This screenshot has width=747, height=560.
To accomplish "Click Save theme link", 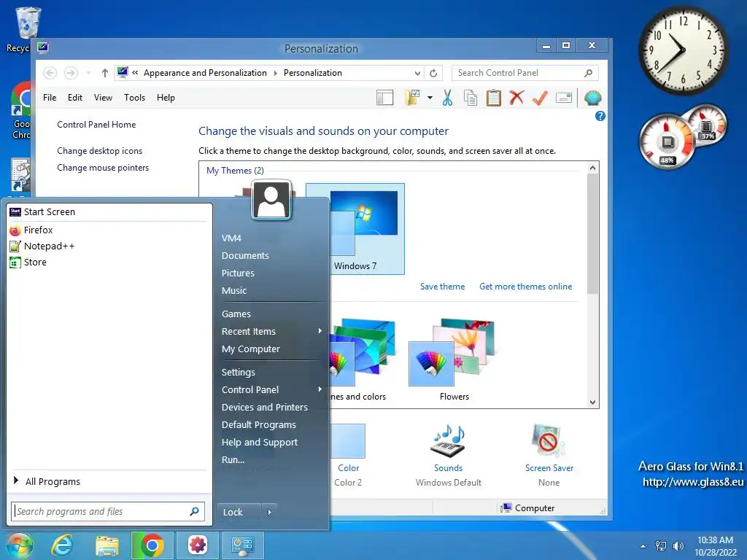I will (x=442, y=286).
